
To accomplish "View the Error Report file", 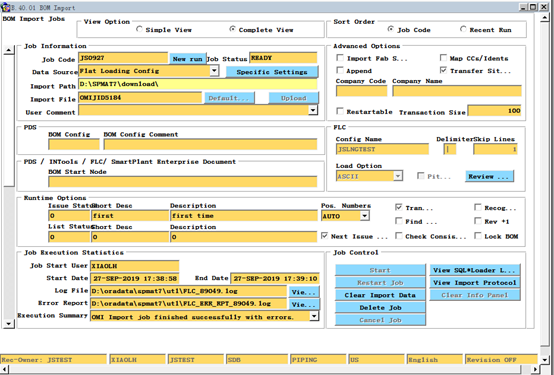I will pos(304,304).
